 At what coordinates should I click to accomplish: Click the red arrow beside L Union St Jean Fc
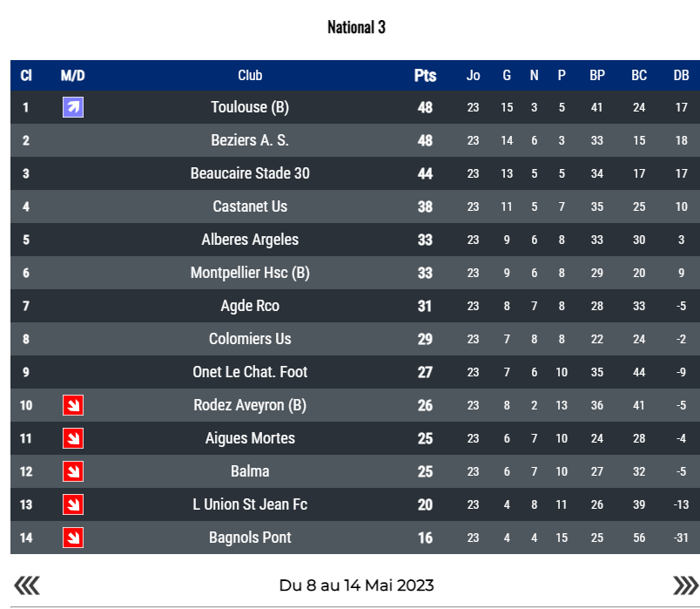pyautogui.click(x=73, y=504)
